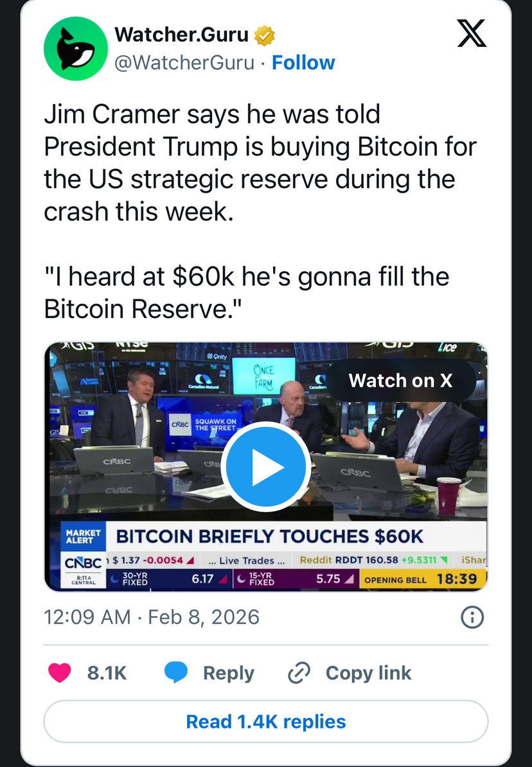Image resolution: width=532 pixels, height=767 pixels.
Task: Click the blue reply speech bubble icon
Action: point(175,673)
